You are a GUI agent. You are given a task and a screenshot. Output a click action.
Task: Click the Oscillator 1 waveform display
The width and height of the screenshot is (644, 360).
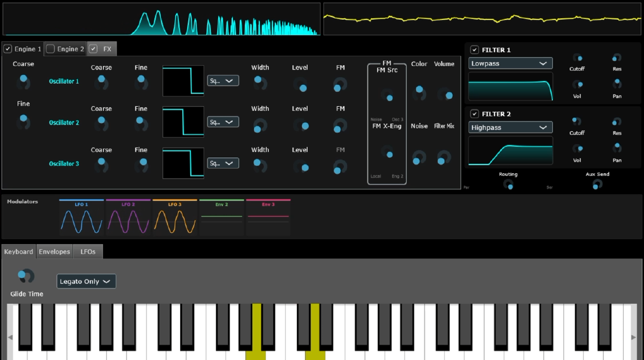pyautogui.click(x=183, y=80)
